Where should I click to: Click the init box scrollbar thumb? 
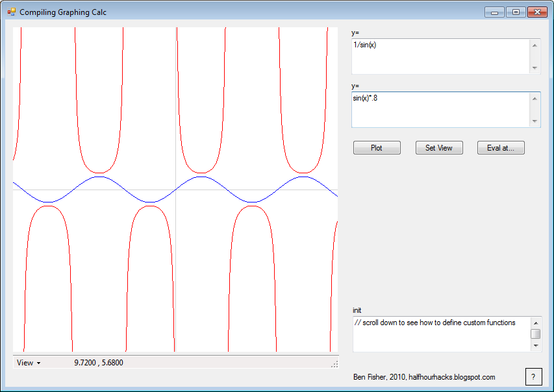[x=536, y=334]
